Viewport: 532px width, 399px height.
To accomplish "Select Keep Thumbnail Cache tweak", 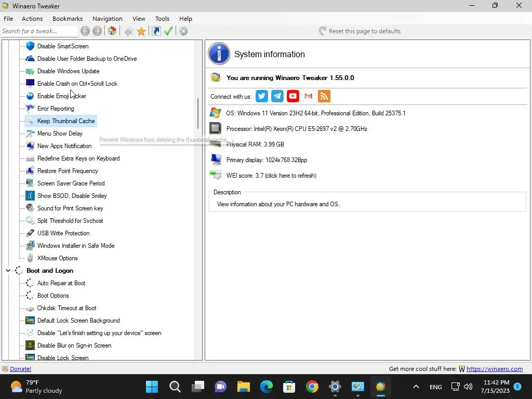I will pyautogui.click(x=66, y=121).
